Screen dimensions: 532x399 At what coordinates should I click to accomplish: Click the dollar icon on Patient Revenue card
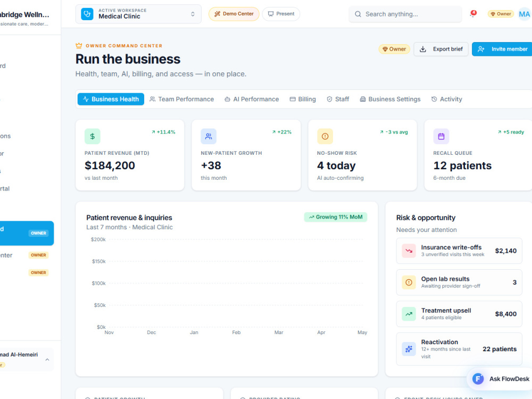[92, 136]
